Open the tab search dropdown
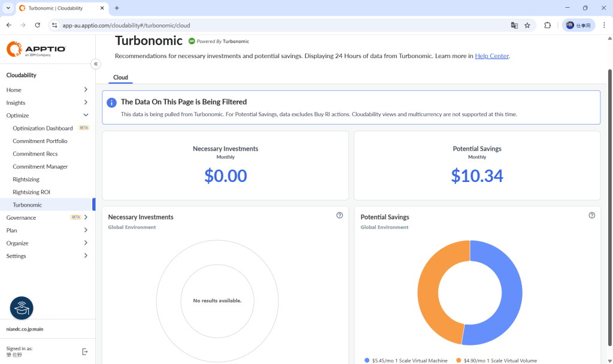The height and width of the screenshot is (364, 613). pyautogui.click(x=8, y=8)
